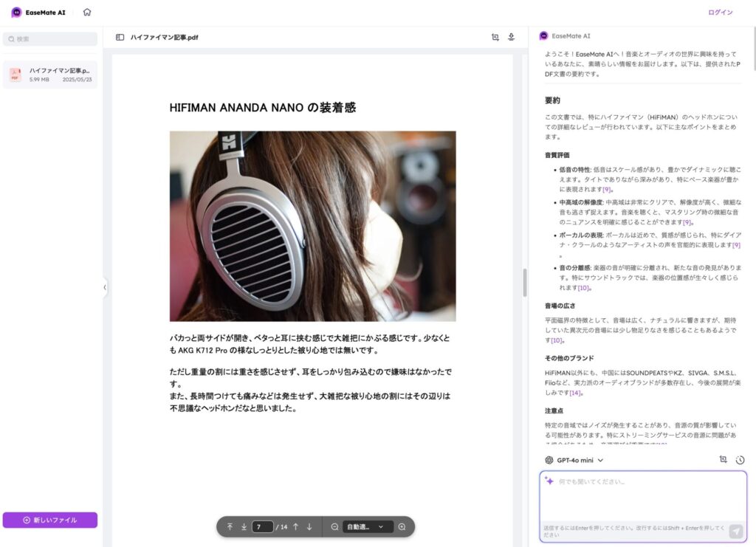Go to previous page with up arrow
Image resolution: width=756 pixels, height=547 pixels.
[x=295, y=527]
